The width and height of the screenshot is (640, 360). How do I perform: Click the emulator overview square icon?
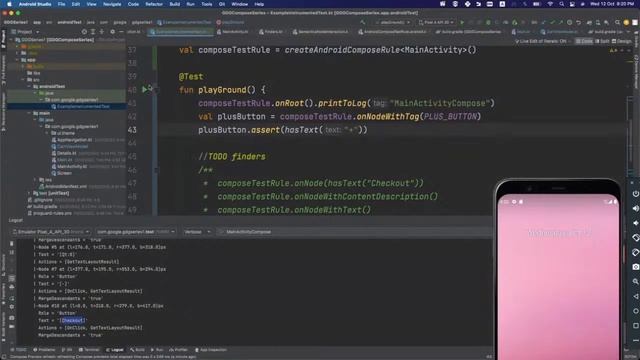click(x=636, y=326)
